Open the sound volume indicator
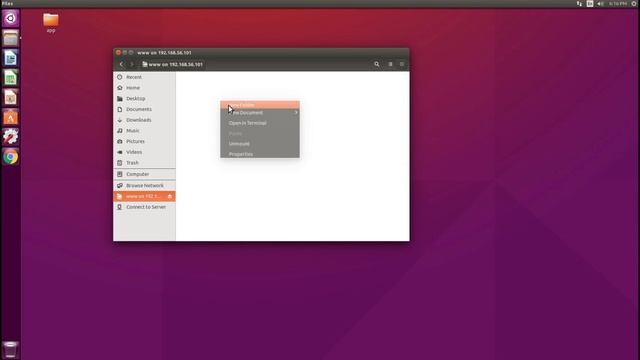 pyautogui.click(x=600, y=4)
